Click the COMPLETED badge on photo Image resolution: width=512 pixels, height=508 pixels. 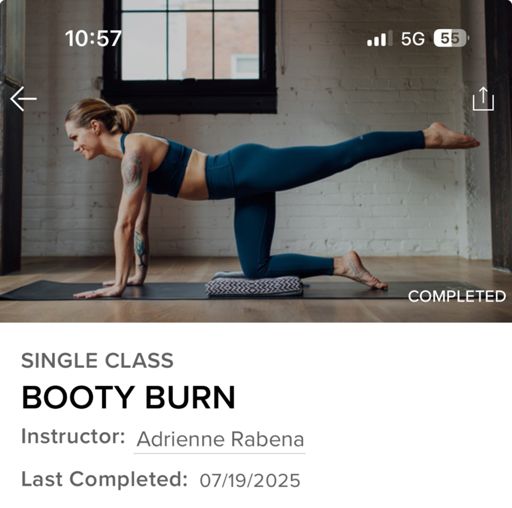(x=457, y=296)
